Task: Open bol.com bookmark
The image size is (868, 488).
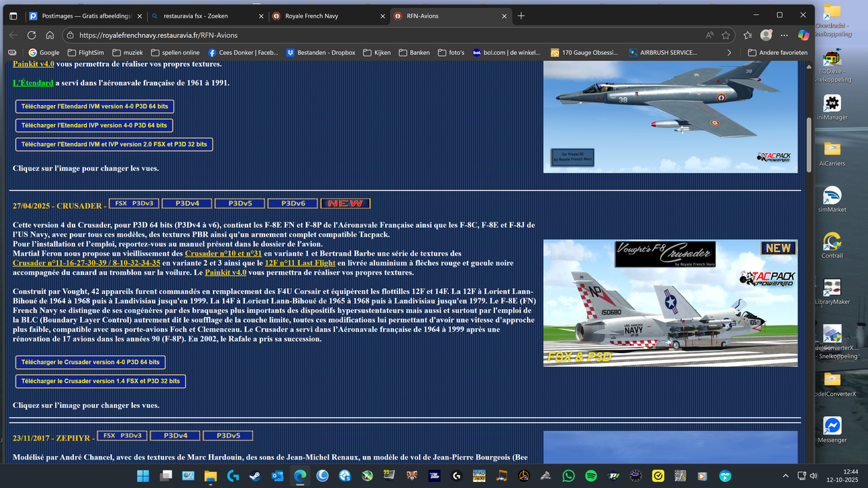Action: [x=508, y=52]
